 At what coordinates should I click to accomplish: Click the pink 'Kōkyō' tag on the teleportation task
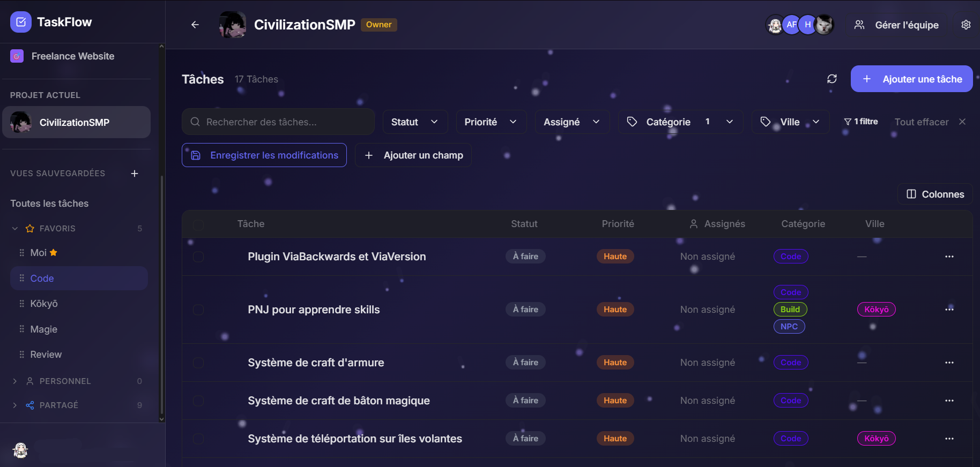click(876, 438)
